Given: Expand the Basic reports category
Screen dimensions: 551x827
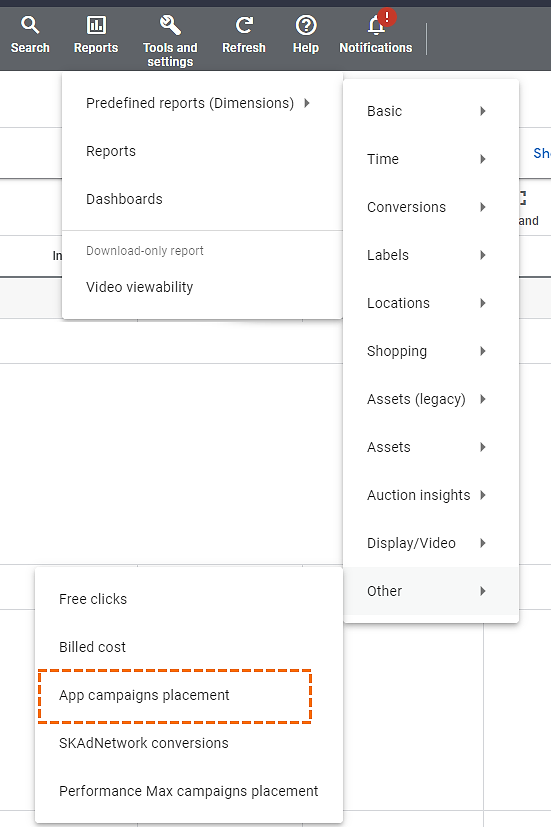Looking at the screenshot, I should pyautogui.click(x=431, y=111).
